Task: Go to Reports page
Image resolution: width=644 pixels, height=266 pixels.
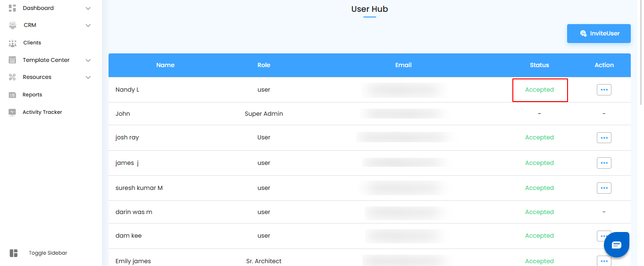Action: (x=32, y=95)
